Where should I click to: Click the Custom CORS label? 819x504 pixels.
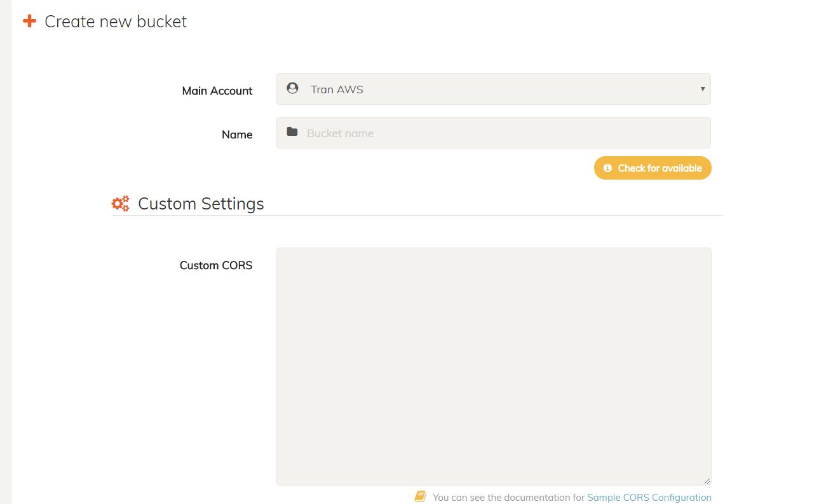click(216, 265)
